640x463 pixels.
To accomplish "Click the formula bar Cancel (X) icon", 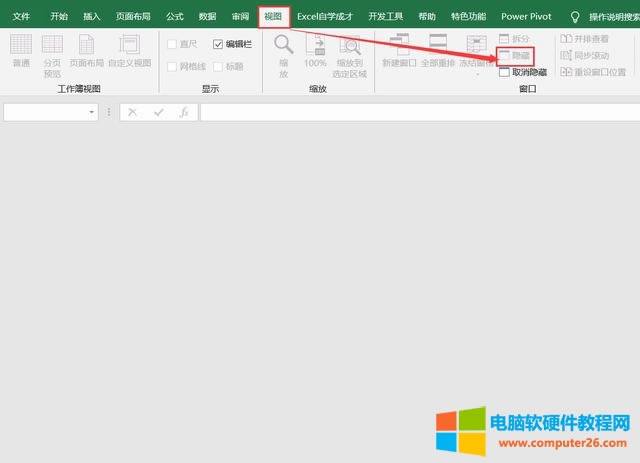I will [132, 112].
